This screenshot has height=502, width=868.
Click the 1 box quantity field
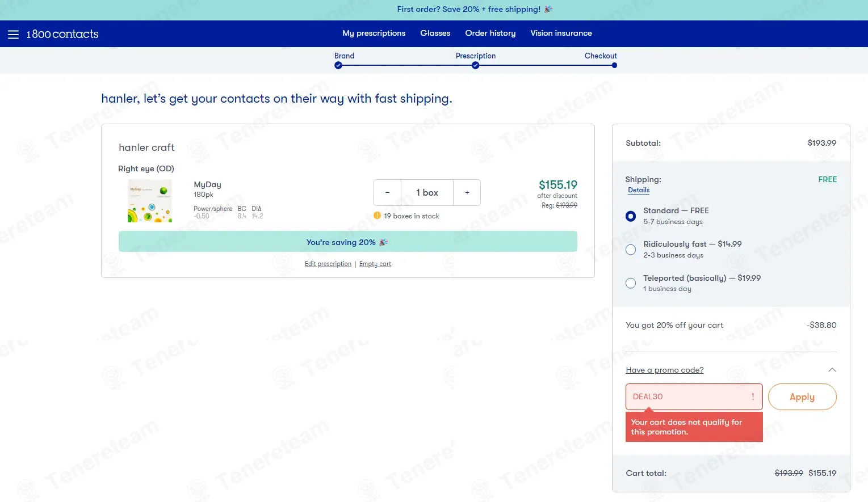pos(427,193)
